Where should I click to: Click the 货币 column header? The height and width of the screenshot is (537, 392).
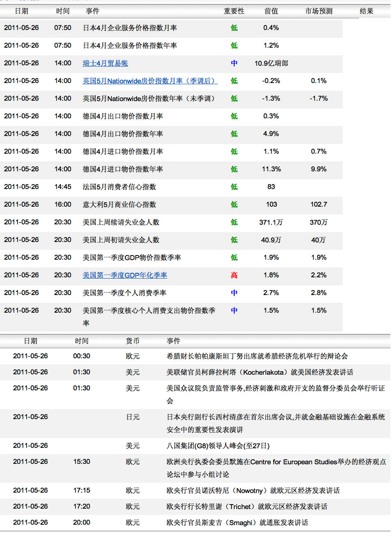coord(133,341)
